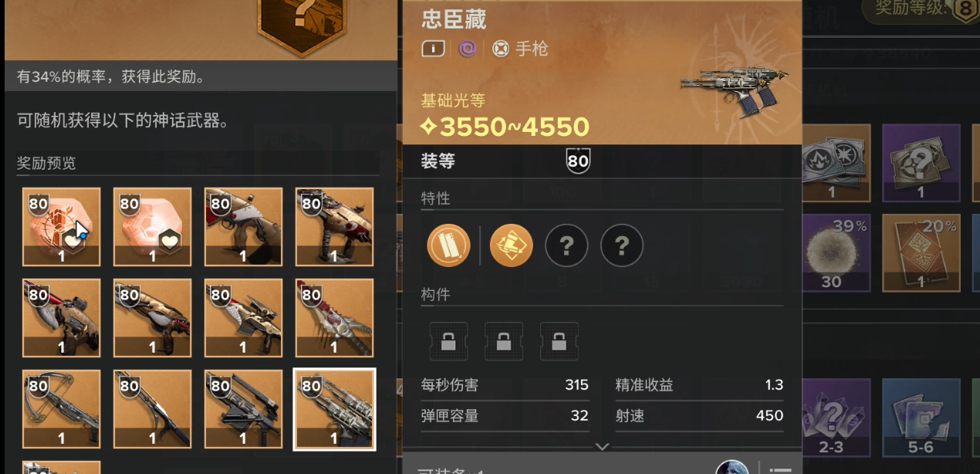Click the second golden cards trait icon
The height and width of the screenshot is (474, 980).
pos(511,245)
